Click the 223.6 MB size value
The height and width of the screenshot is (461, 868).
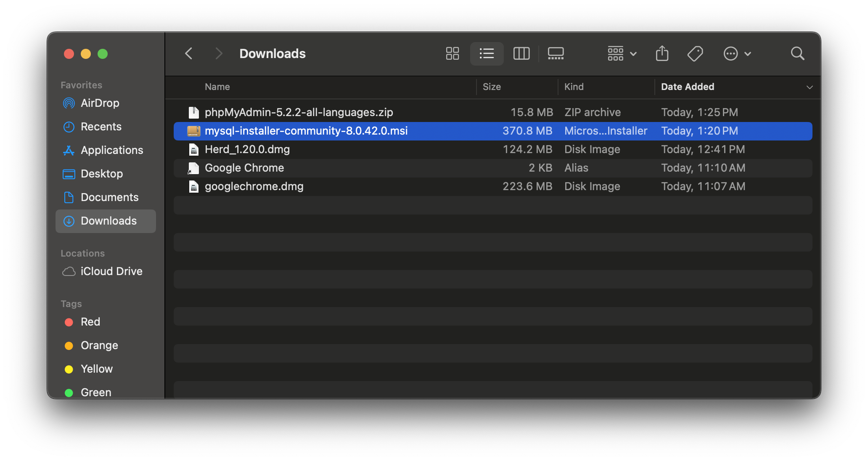[527, 186]
